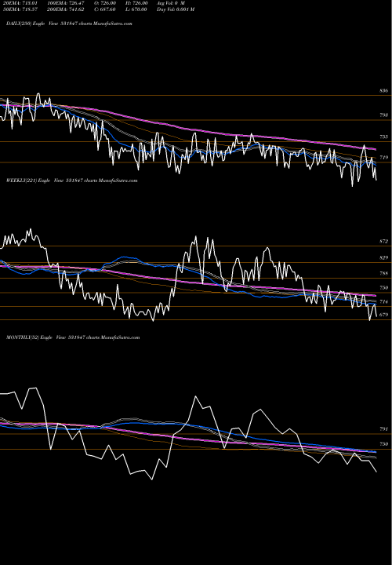Select the high price 'H:' value
This screenshot has height=565, width=392.
coord(138,3)
